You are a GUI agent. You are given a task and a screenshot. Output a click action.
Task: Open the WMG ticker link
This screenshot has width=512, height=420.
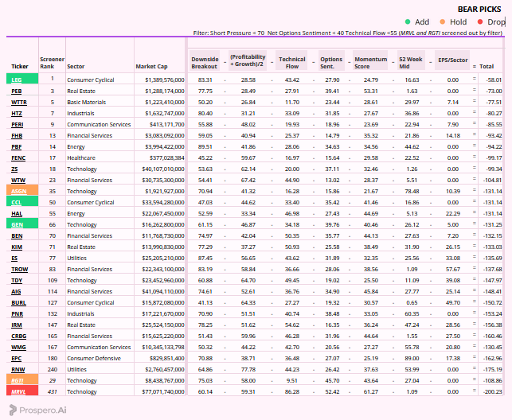(x=18, y=348)
